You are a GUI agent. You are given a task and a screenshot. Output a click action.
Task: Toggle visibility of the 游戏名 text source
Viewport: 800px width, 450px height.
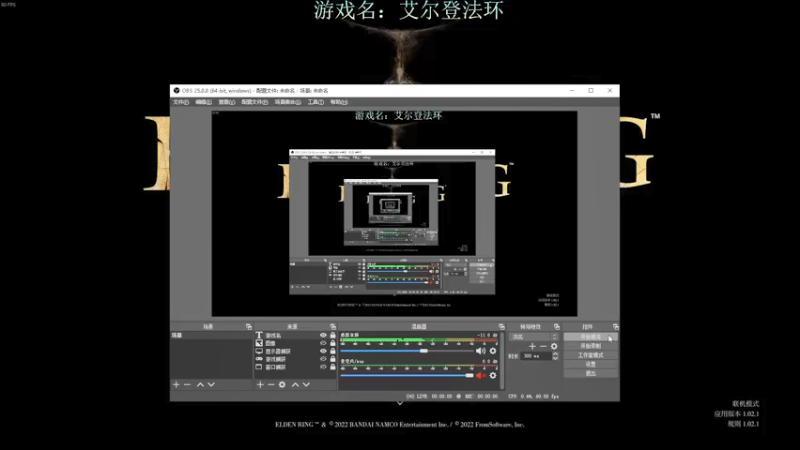[323, 336]
